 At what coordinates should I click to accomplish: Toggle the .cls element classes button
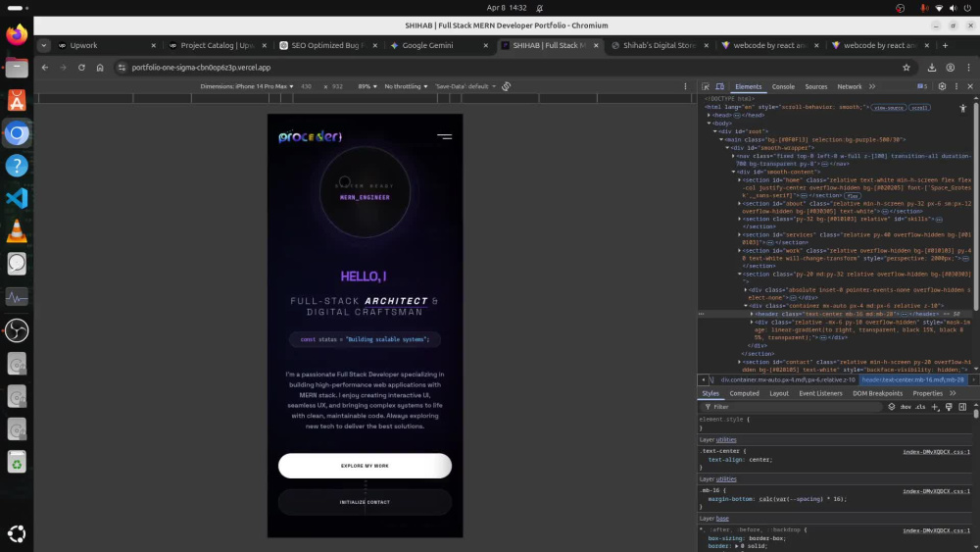tap(920, 407)
